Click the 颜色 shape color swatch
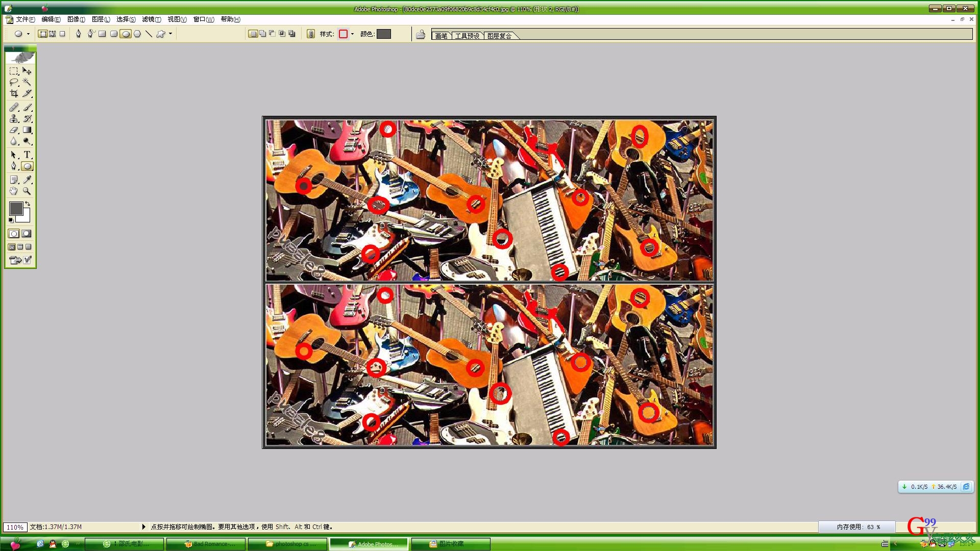The height and width of the screenshot is (551, 980). pyautogui.click(x=383, y=34)
